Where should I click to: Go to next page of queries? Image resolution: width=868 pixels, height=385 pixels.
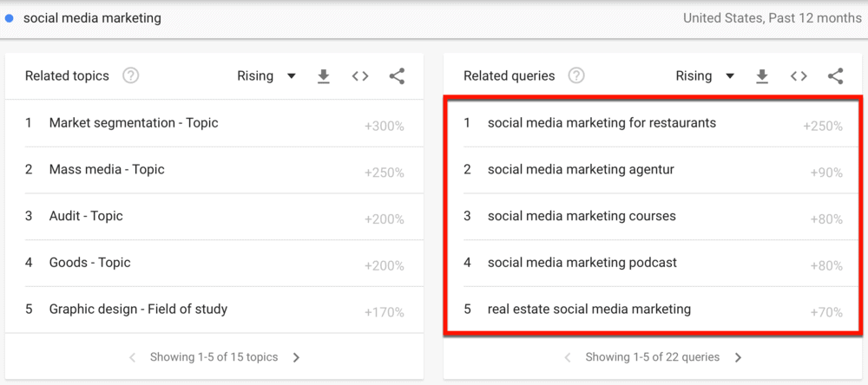(x=737, y=358)
